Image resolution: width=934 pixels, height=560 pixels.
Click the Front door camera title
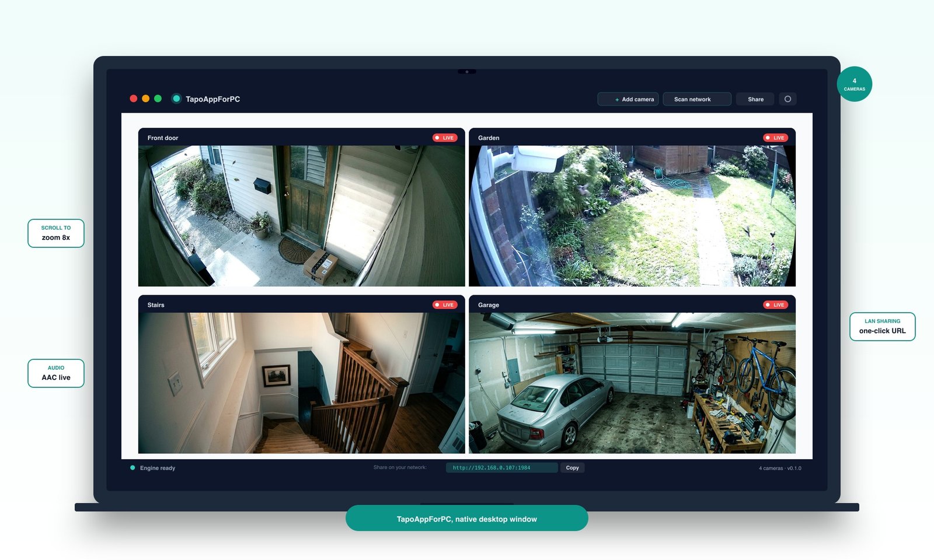pos(163,138)
